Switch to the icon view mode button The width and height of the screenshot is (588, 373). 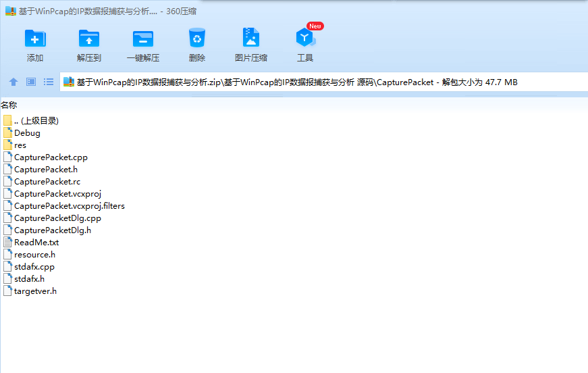tap(31, 82)
